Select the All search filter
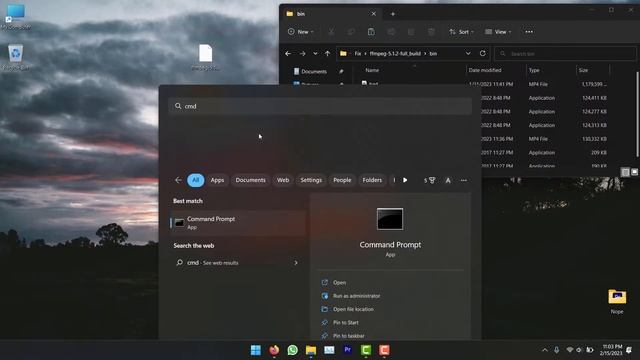This screenshot has width=640, height=360. (x=196, y=180)
